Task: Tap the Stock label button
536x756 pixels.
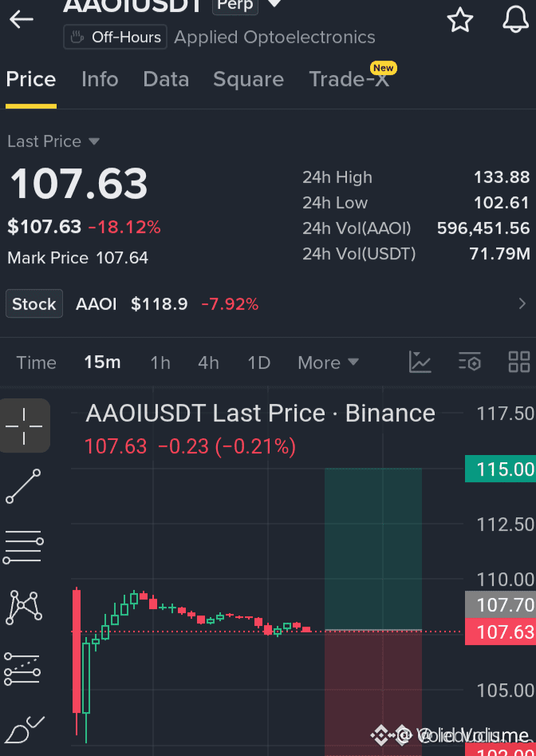Action: click(x=34, y=303)
